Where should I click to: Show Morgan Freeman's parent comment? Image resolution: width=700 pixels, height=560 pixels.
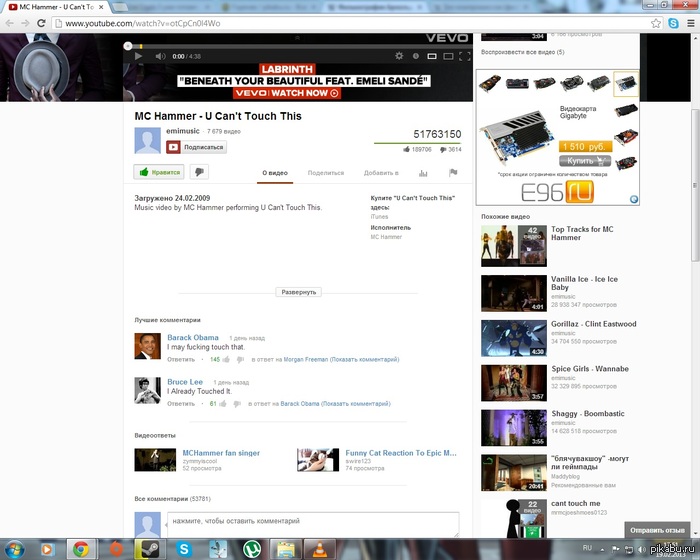click(365, 359)
